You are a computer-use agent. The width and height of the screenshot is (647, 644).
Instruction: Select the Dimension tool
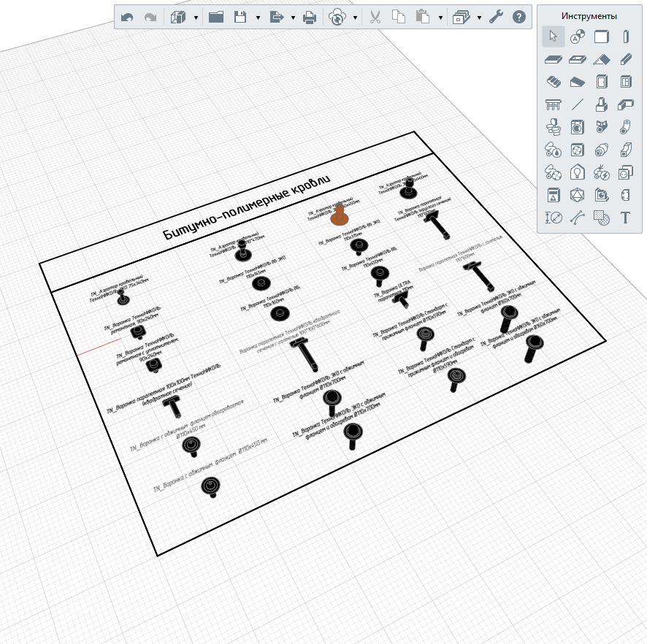[553, 218]
